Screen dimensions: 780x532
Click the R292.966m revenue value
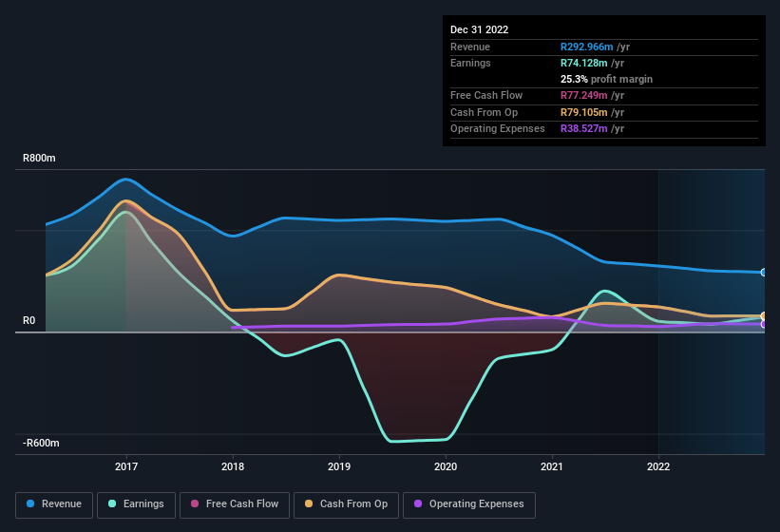click(x=586, y=47)
